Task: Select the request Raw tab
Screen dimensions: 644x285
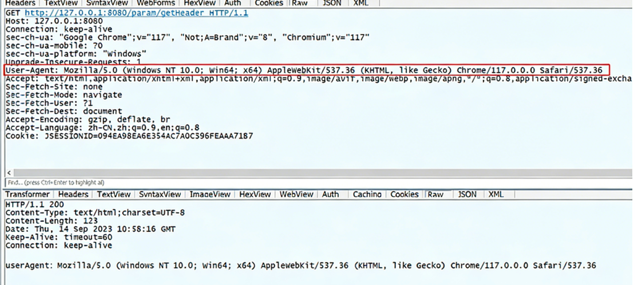Action: pyautogui.click(x=300, y=3)
